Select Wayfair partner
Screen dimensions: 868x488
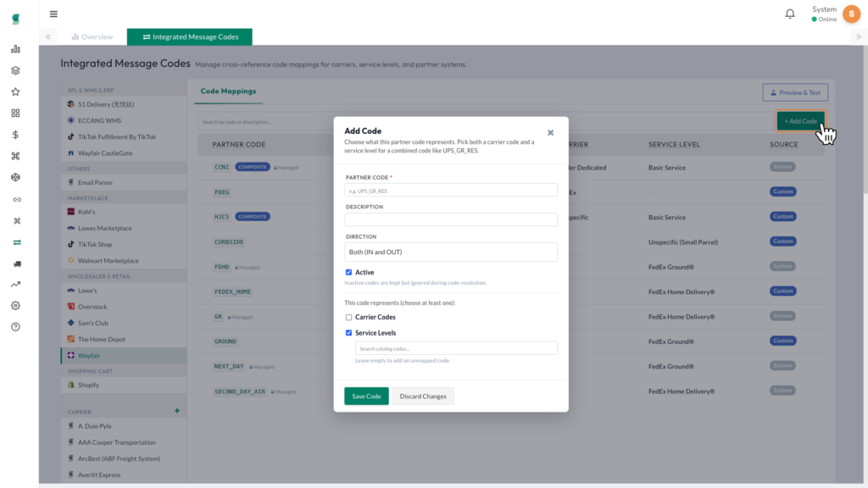pyautogui.click(x=124, y=355)
